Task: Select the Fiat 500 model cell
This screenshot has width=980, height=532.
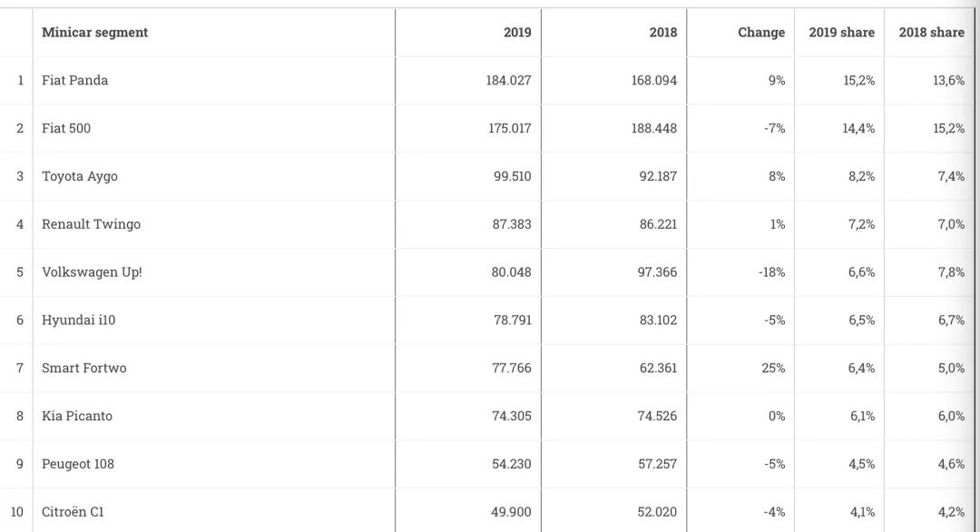Action: coord(66,129)
